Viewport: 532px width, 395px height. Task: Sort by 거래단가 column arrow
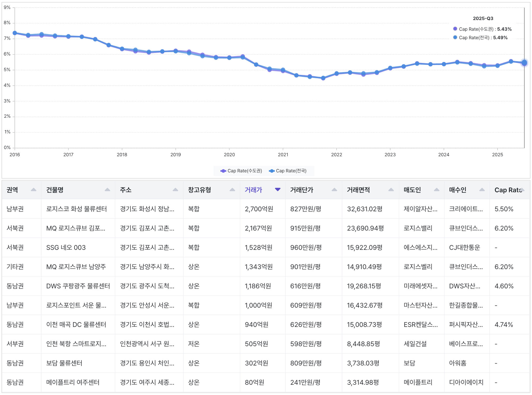(334, 190)
